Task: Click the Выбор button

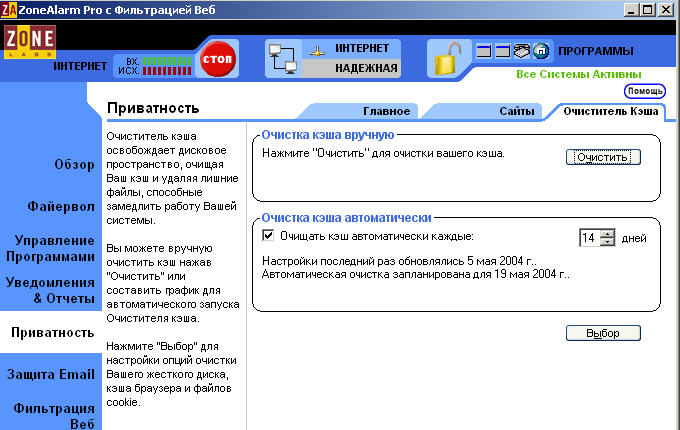Action: pos(603,333)
